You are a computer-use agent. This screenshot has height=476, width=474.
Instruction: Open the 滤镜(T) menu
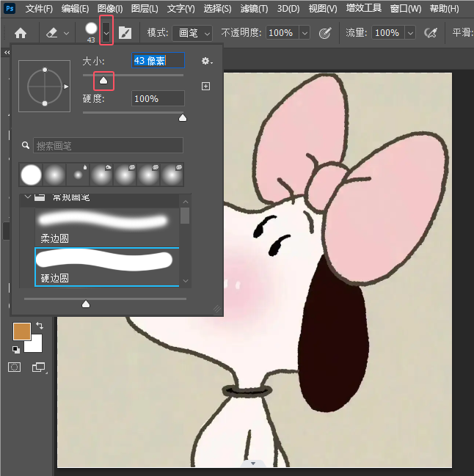coord(254,9)
